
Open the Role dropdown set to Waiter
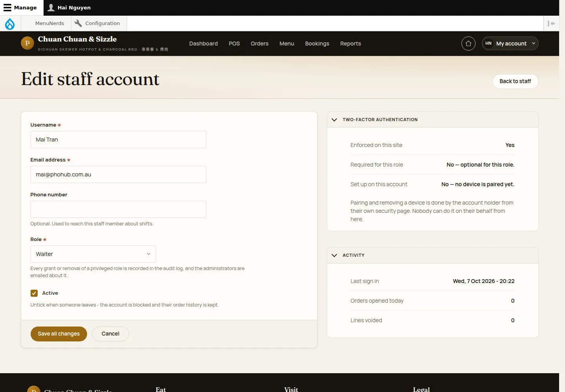[x=93, y=254]
